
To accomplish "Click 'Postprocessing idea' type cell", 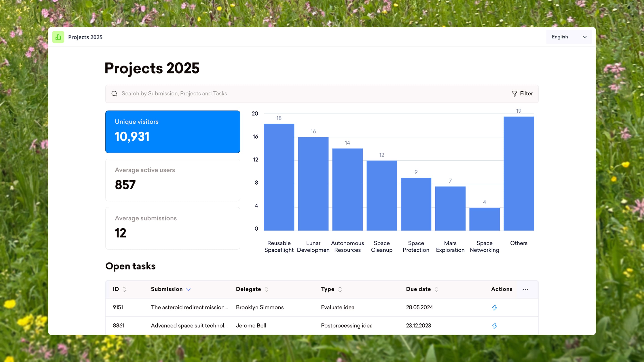I will (x=347, y=326).
